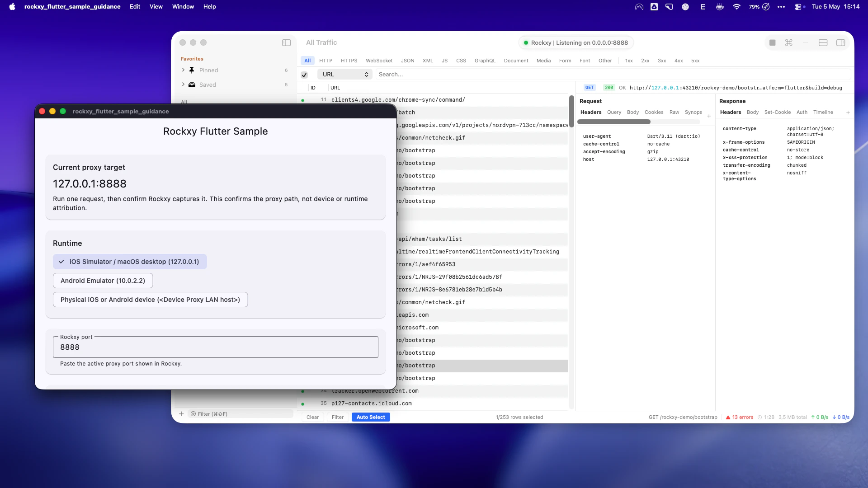
Task: Click the Saved tray icon in Favorites
Action: pos(192,84)
